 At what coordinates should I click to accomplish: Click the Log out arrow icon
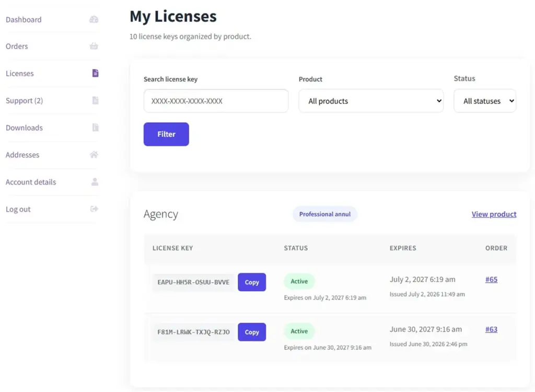[x=94, y=209]
